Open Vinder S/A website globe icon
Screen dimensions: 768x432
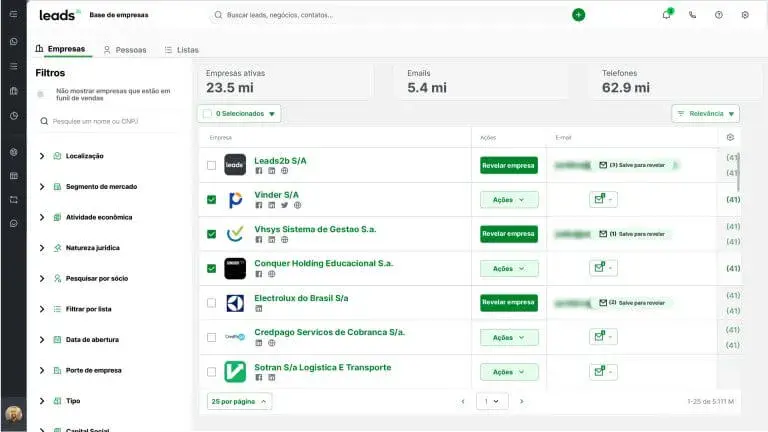297,205
